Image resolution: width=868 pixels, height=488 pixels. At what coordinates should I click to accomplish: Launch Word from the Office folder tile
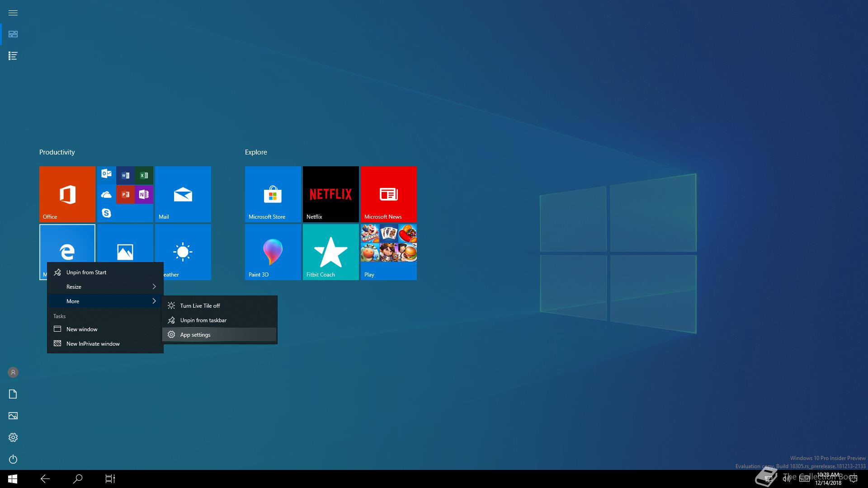pyautogui.click(x=125, y=175)
